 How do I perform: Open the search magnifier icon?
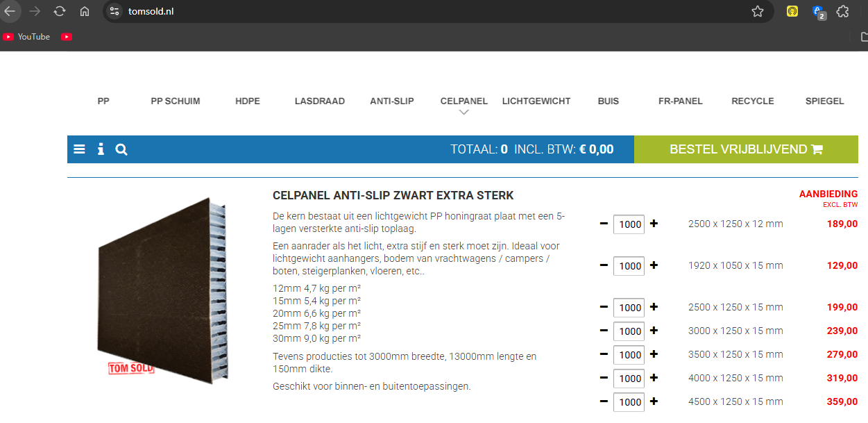(x=121, y=149)
